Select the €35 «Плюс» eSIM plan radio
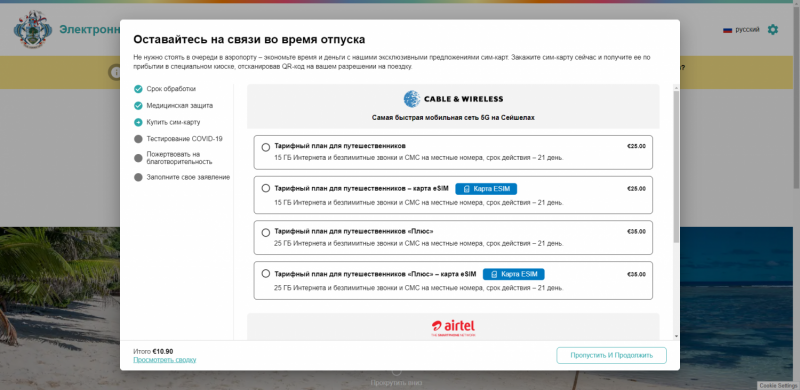The height and width of the screenshot is (390, 800). coord(265,274)
